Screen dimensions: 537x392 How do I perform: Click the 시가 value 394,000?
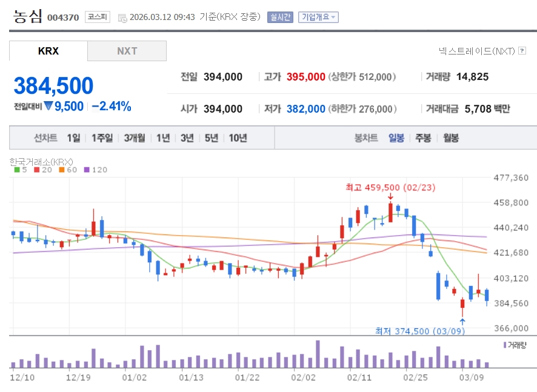223,109
